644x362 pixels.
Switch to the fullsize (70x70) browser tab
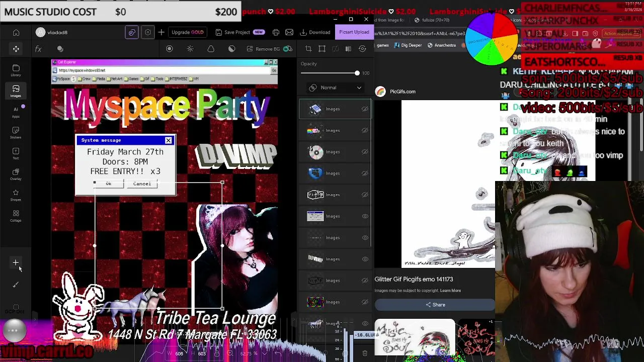[432, 20]
